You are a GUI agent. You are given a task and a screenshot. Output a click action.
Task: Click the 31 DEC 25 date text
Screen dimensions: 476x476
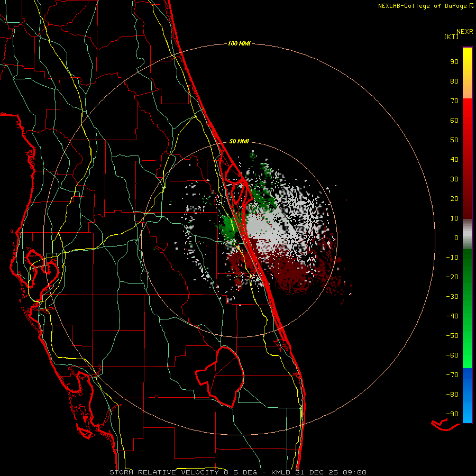[316, 472]
